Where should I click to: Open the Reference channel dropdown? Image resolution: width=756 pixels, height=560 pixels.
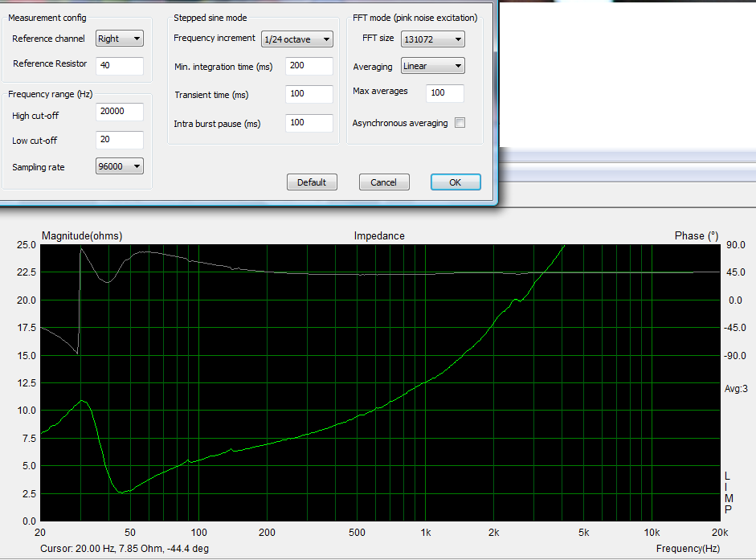pos(120,39)
